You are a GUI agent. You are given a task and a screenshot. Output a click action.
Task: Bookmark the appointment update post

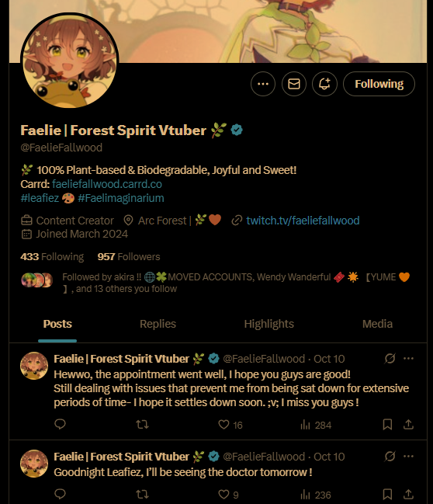click(387, 424)
